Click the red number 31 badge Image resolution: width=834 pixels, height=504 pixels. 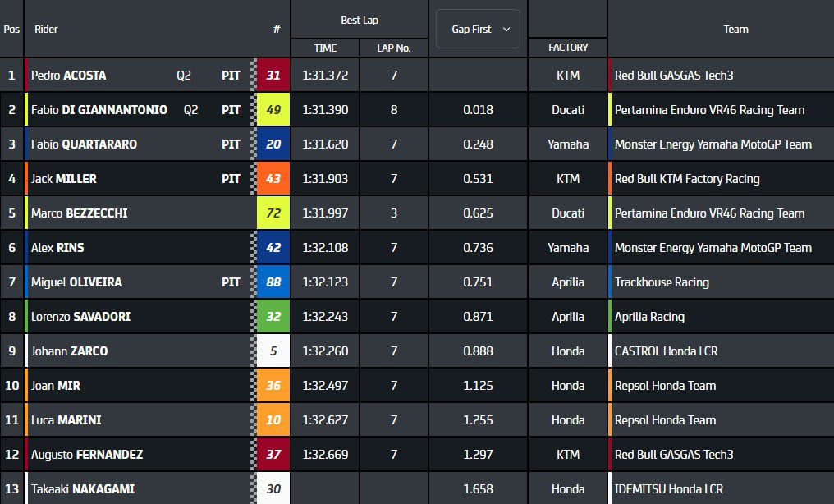coord(273,75)
